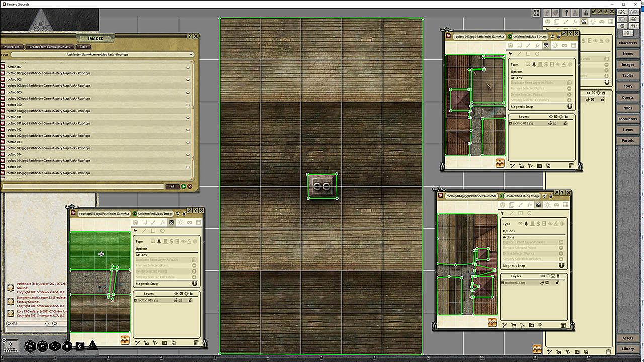Screen dimensions: 644x362
Task: Select the pointer tool in rooftop 013 window
Action: click(510, 54)
